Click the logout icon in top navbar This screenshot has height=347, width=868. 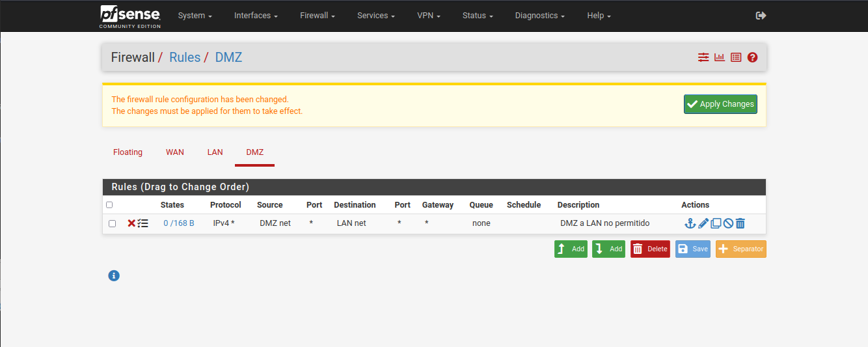point(761,16)
